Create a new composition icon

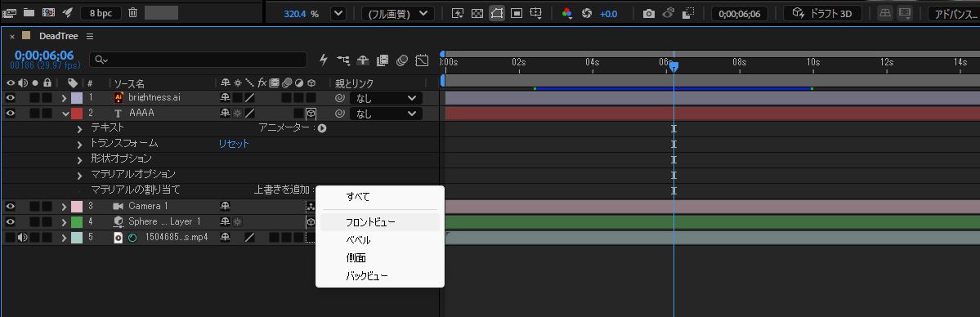tap(48, 12)
